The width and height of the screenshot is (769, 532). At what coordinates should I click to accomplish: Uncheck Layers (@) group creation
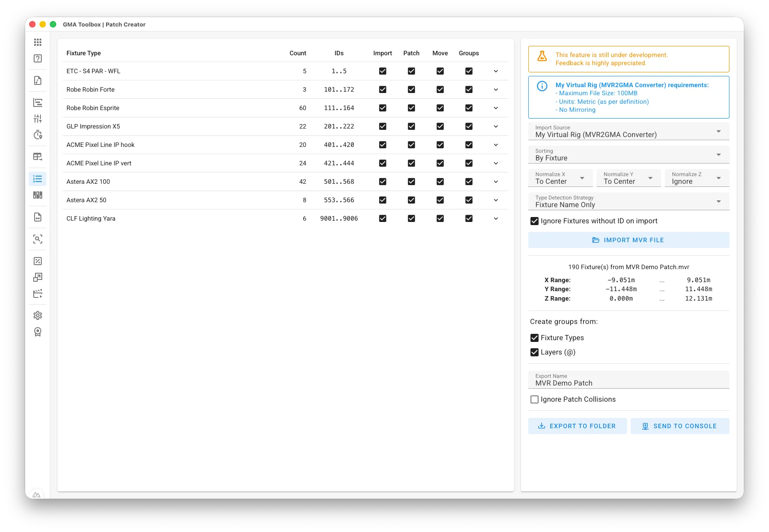point(534,352)
